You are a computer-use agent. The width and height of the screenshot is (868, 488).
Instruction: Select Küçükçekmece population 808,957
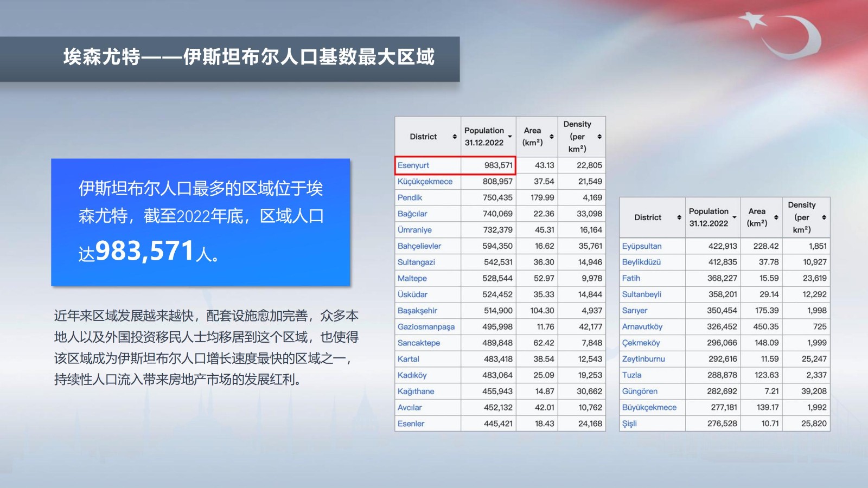point(497,182)
